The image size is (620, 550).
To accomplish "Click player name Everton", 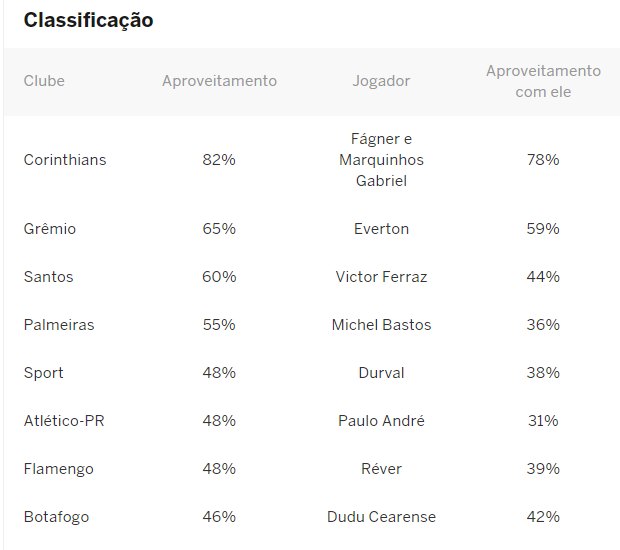I will [x=381, y=229].
